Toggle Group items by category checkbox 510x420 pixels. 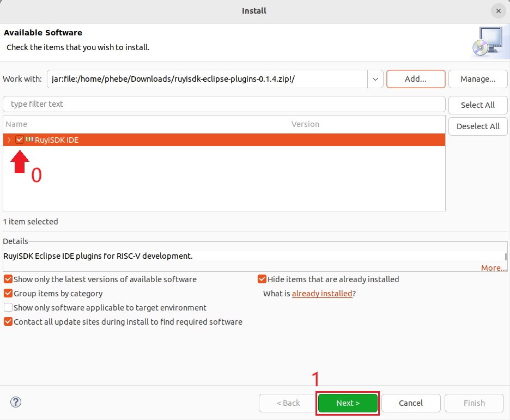coord(8,293)
